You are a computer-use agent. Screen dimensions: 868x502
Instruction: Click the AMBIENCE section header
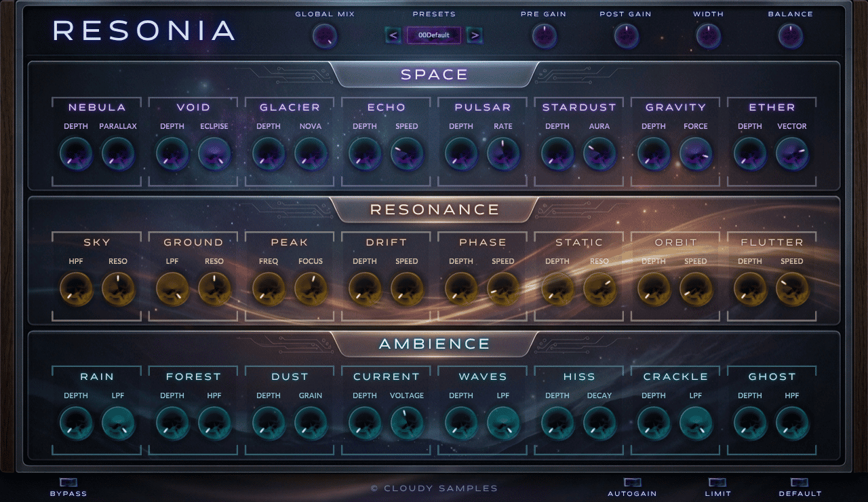coord(434,344)
